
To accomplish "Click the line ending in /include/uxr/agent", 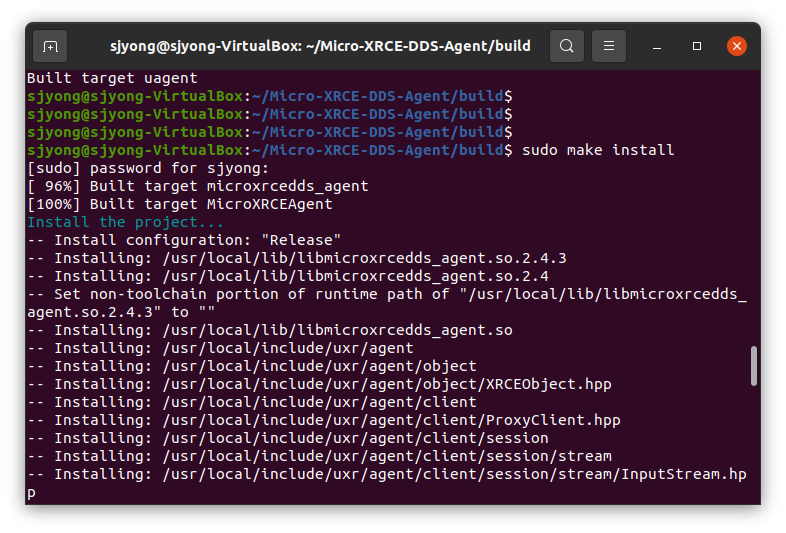I will (221, 348).
